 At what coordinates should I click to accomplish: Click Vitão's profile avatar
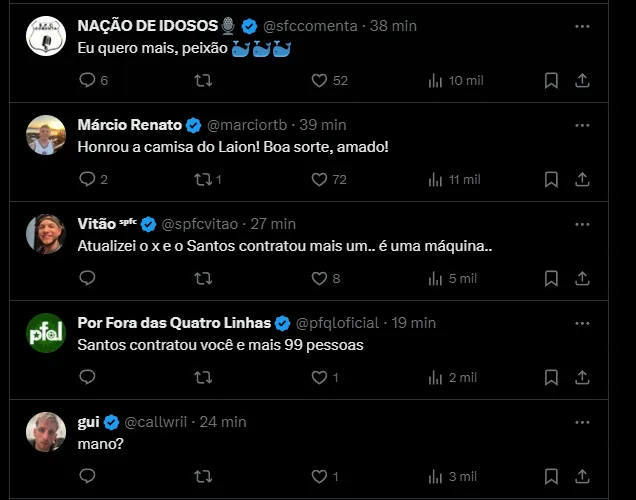pyautogui.click(x=46, y=234)
